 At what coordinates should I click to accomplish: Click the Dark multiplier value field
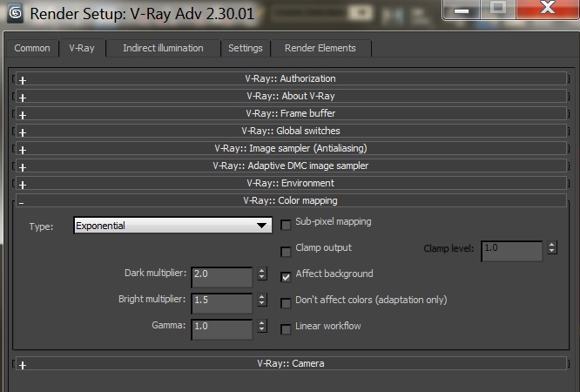pos(222,277)
